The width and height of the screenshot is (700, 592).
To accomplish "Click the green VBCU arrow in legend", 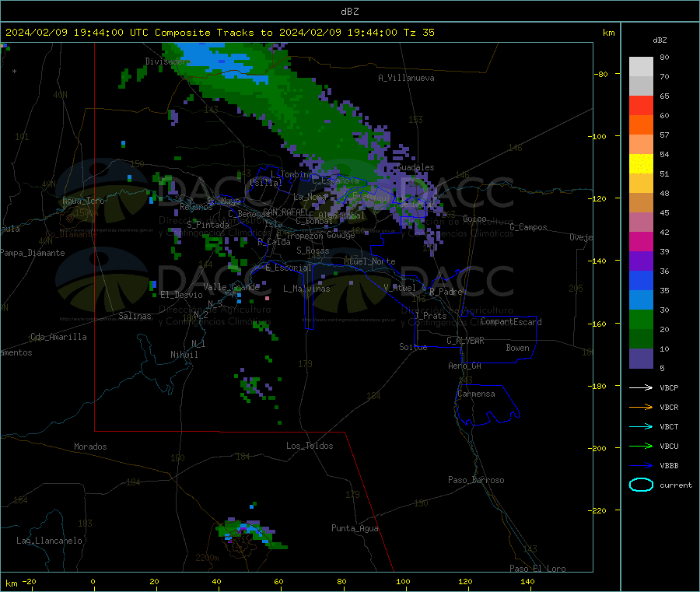I will [x=641, y=446].
